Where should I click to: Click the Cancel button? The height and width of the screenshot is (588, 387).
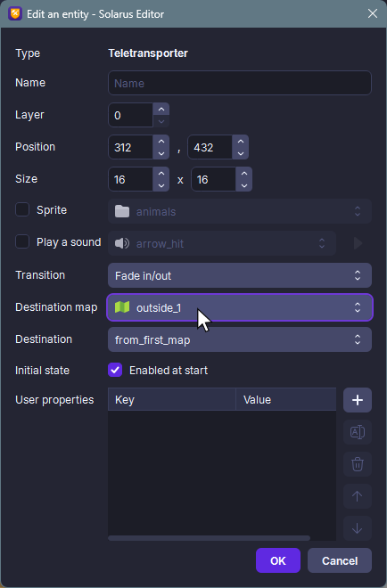(340, 560)
